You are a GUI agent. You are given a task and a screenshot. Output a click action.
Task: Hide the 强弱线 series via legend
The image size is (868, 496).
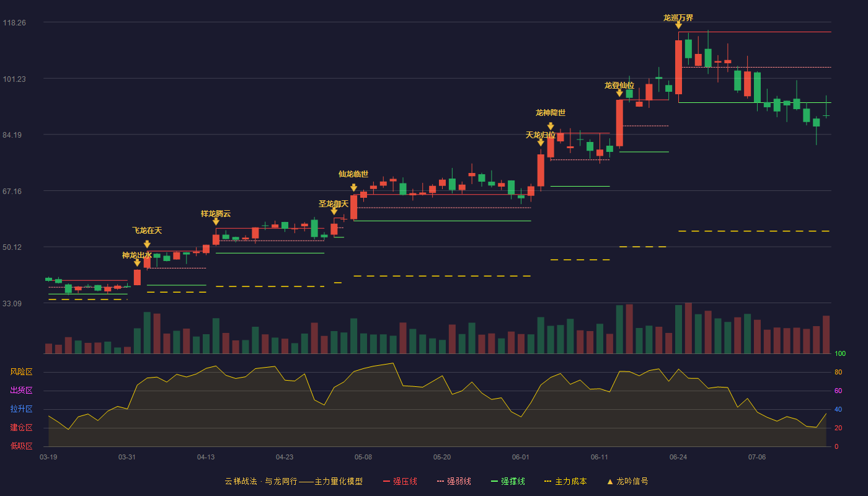(x=454, y=481)
